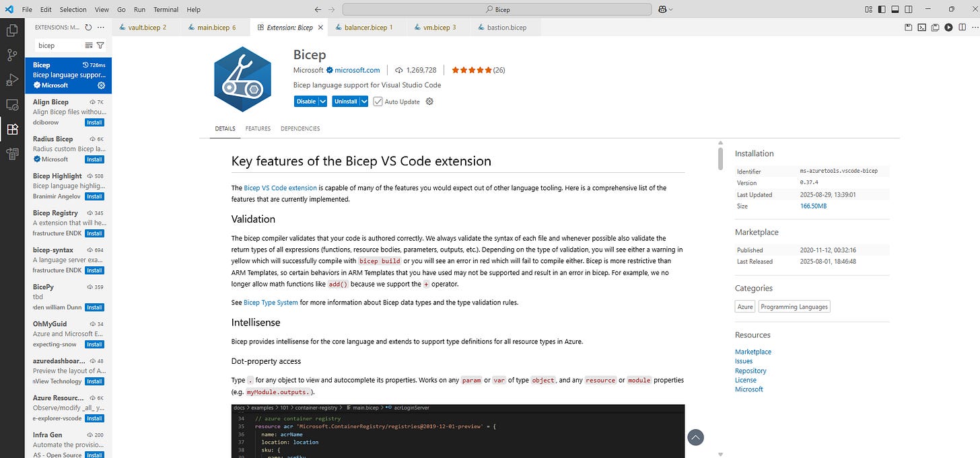
Task: Click the details page scrollbar thumb
Action: pyautogui.click(x=720, y=157)
